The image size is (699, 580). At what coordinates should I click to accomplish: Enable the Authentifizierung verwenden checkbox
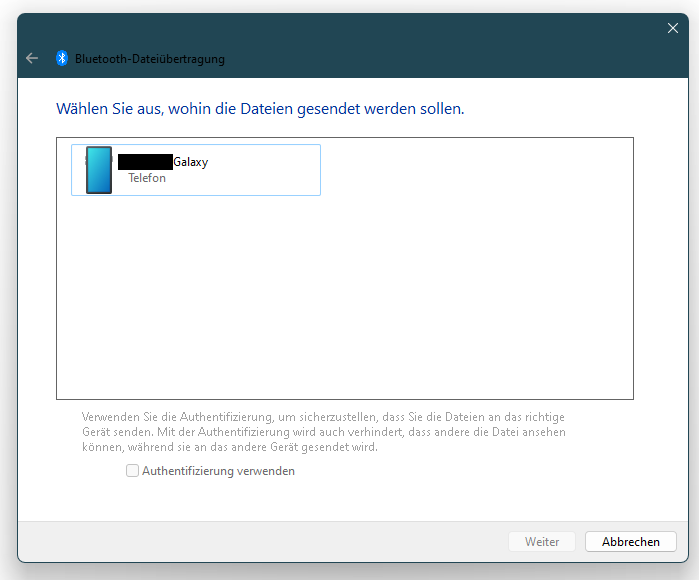[132, 471]
